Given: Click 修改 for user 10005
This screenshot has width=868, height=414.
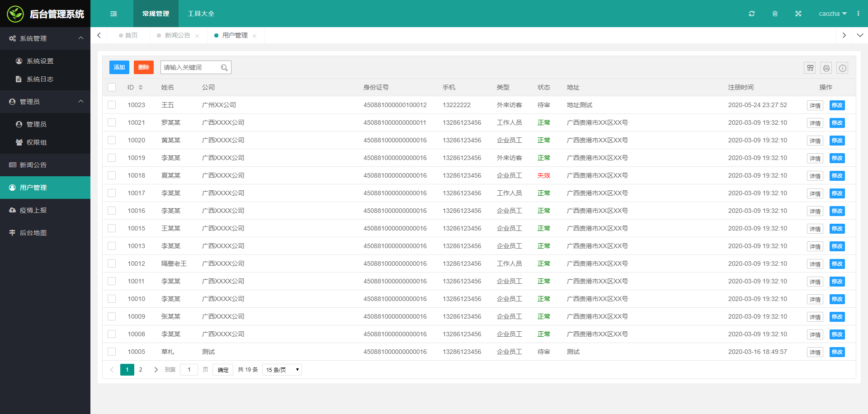Looking at the screenshot, I should (x=837, y=352).
